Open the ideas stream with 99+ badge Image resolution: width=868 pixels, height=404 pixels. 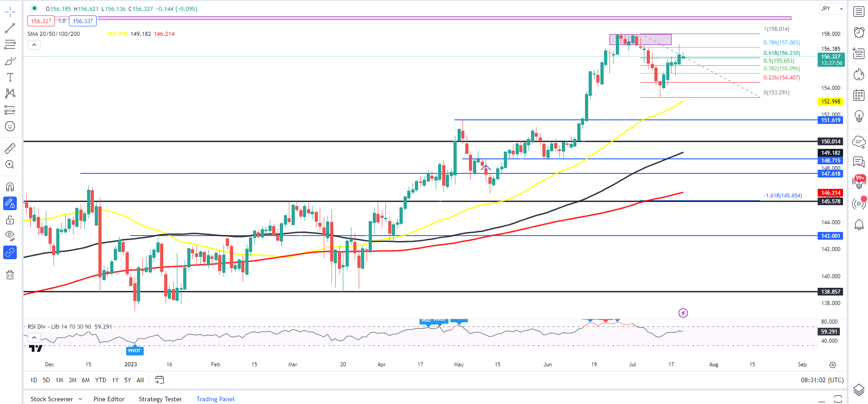(859, 182)
